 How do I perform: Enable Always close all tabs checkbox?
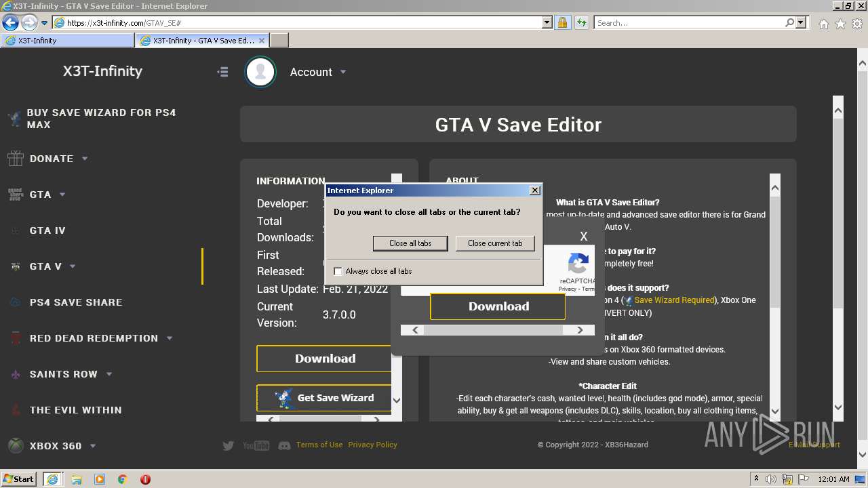pyautogui.click(x=338, y=271)
